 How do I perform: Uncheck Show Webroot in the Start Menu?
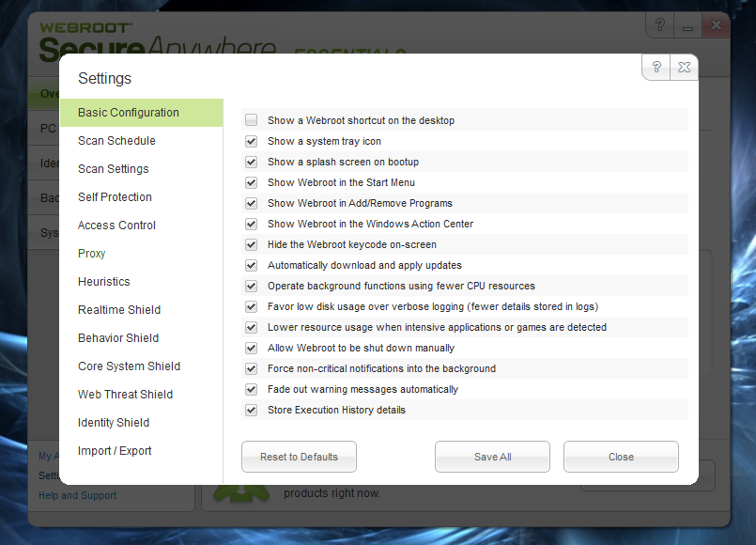point(251,182)
